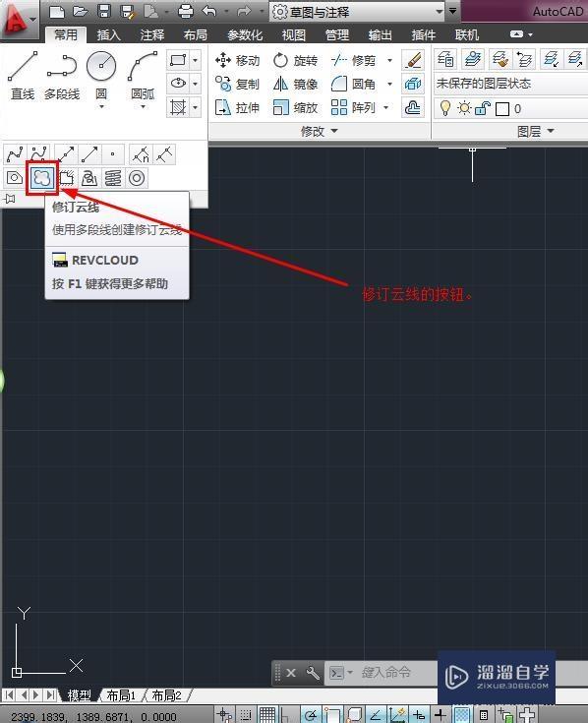Expand the 圆弧 arc options arrow
The image size is (588, 723).
(x=143, y=107)
